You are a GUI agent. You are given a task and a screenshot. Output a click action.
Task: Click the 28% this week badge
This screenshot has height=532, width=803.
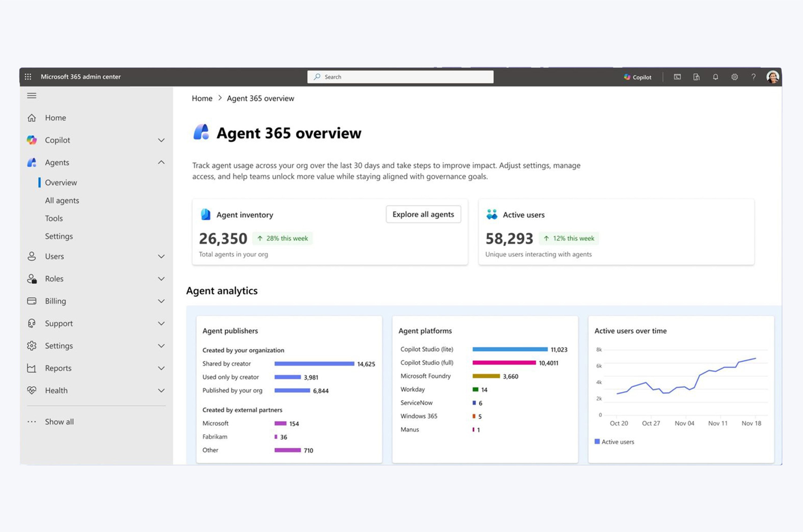tap(282, 238)
